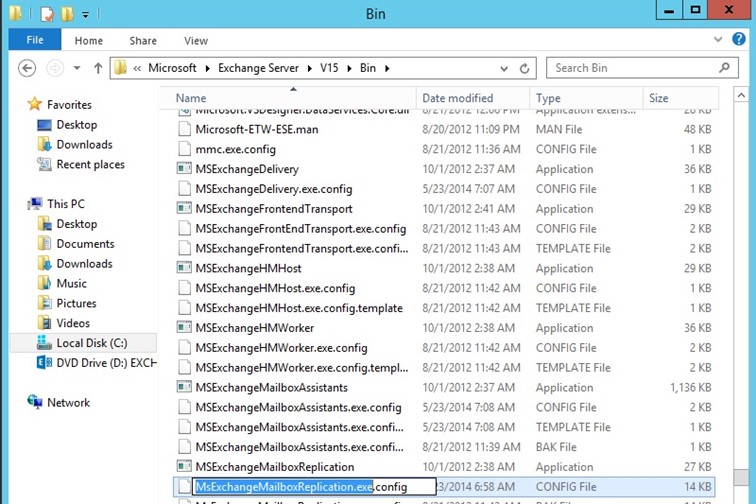Open Recent places in Favorites

coord(91,164)
